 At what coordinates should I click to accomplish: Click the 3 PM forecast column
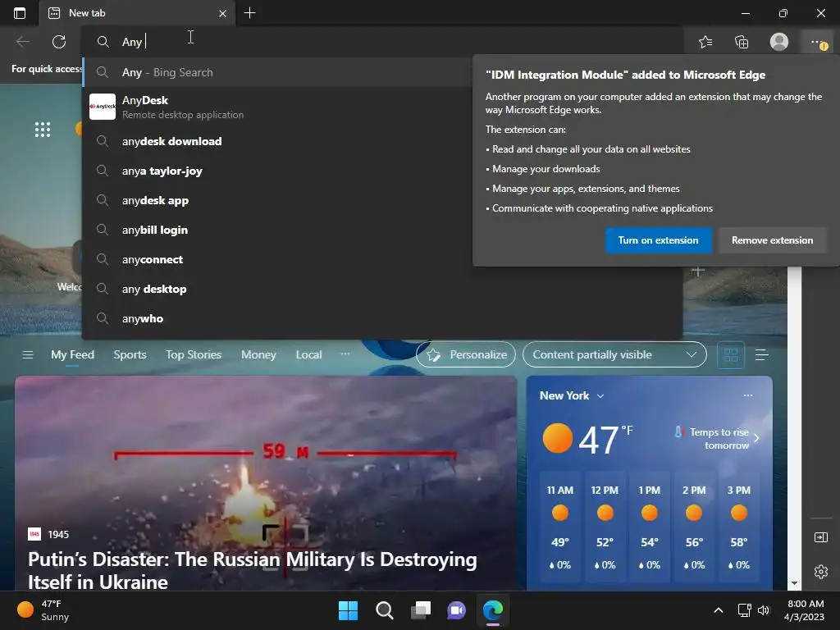[739, 527]
